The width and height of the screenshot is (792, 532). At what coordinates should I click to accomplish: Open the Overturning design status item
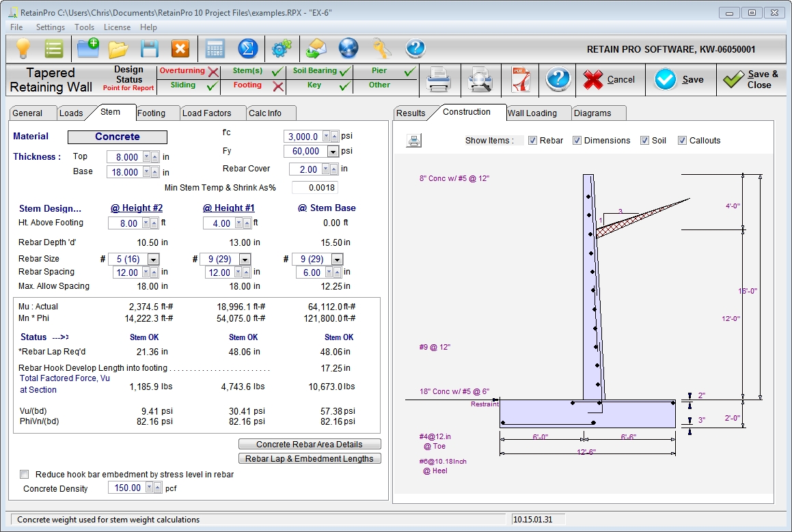click(x=189, y=72)
